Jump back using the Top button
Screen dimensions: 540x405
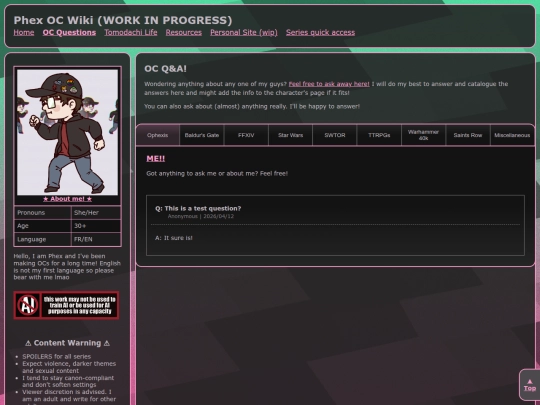coord(530,385)
